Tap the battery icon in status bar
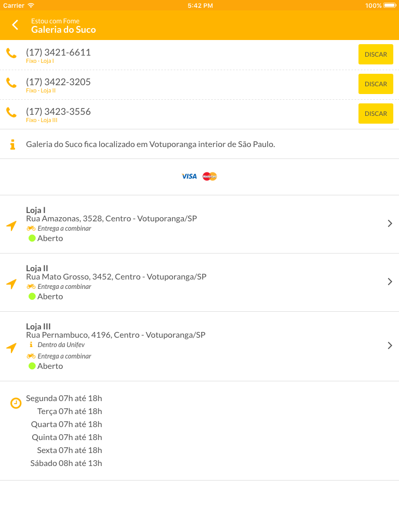The height and width of the screenshot is (532, 399). tap(390, 5)
